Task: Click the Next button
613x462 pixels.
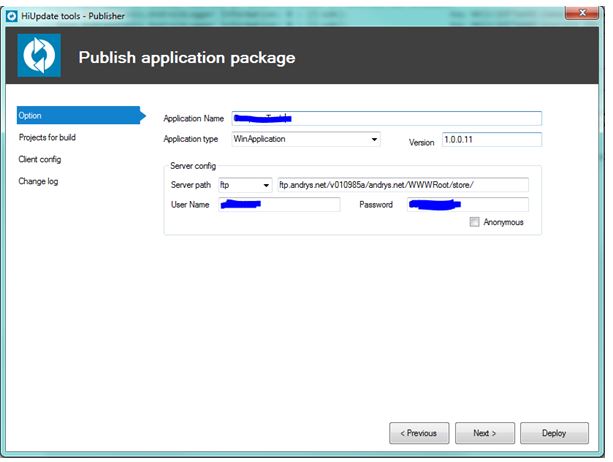Action: pyautogui.click(x=485, y=433)
